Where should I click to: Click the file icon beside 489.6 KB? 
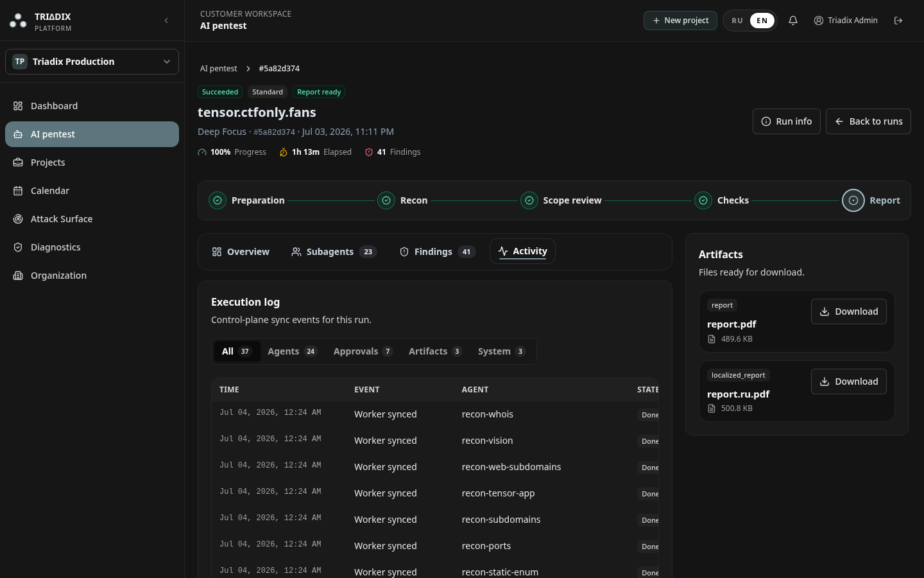[x=712, y=339]
